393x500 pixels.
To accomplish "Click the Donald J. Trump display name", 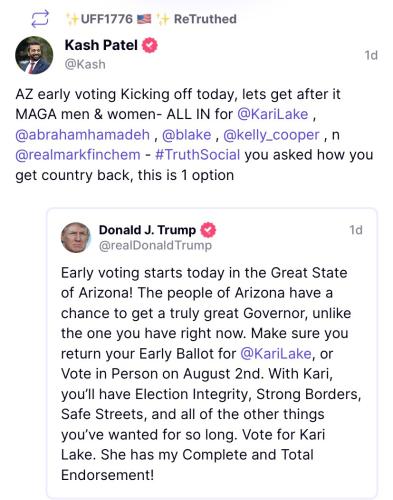I will tap(147, 230).
